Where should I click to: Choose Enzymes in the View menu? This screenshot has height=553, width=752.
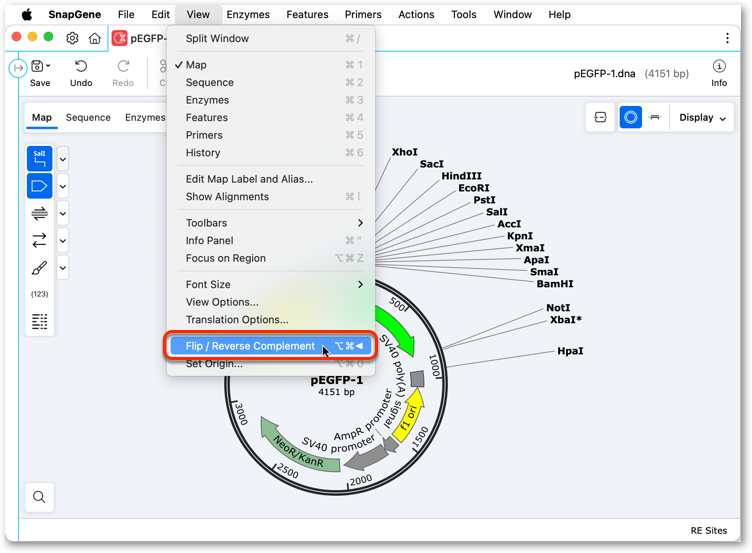(x=271, y=100)
